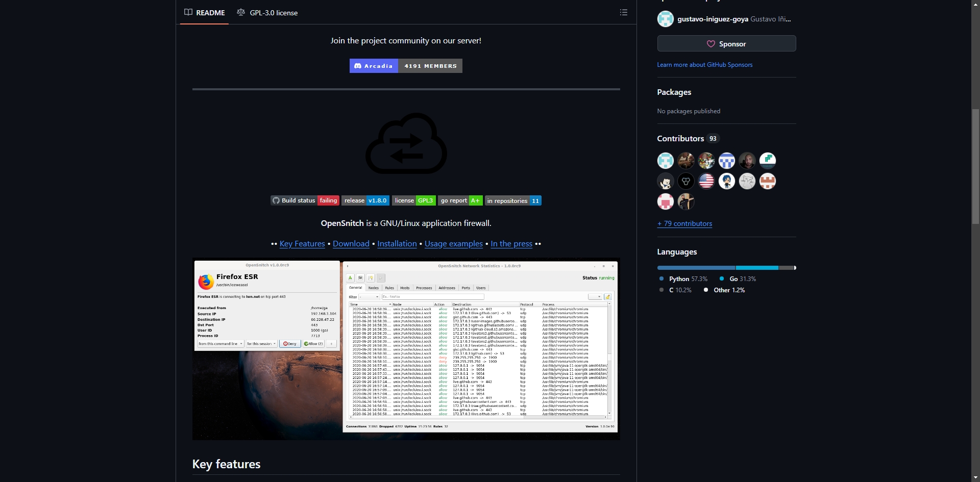The image size is (980, 482).
Task: Open gustavo-iniguez-goya's avatar beside the username
Action: tap(666, 19)
